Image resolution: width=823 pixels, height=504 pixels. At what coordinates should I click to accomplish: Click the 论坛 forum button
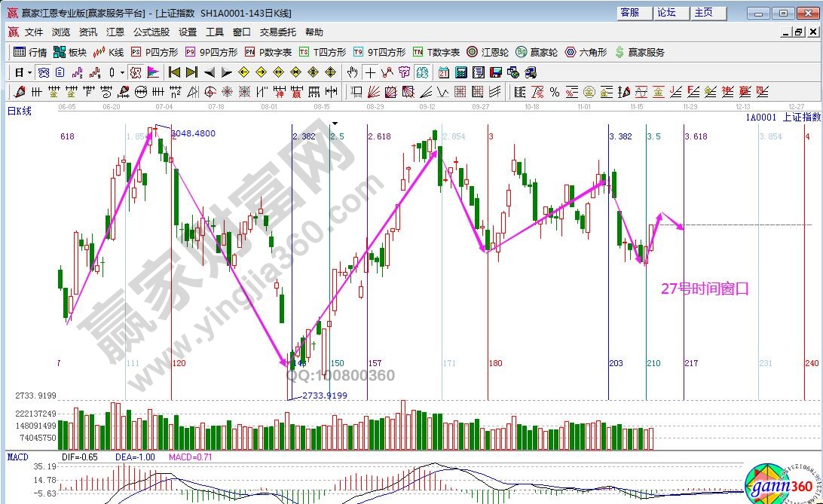667,13
